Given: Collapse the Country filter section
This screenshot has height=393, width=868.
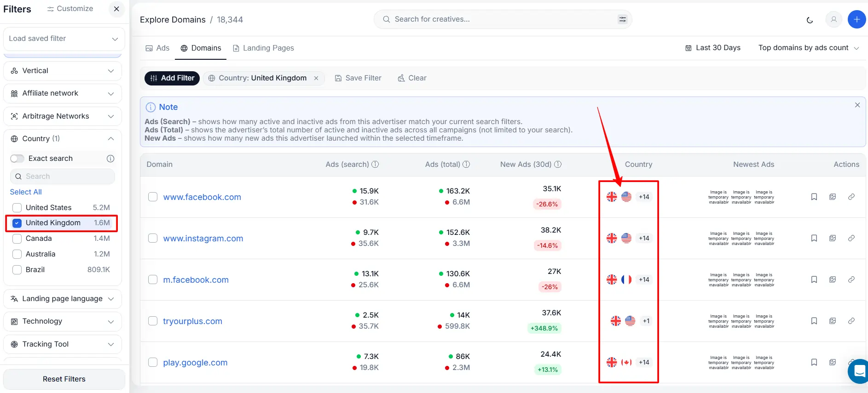Looking at the screenshot, I should click(x=63, y=139).
